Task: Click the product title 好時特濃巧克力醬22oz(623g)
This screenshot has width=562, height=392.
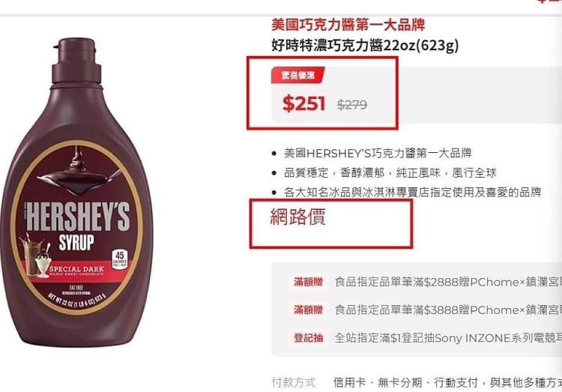Action: pos(365,46)
